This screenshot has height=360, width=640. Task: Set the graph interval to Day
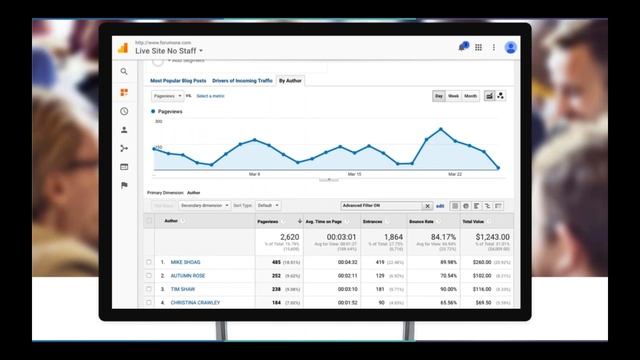click(439, 96)
